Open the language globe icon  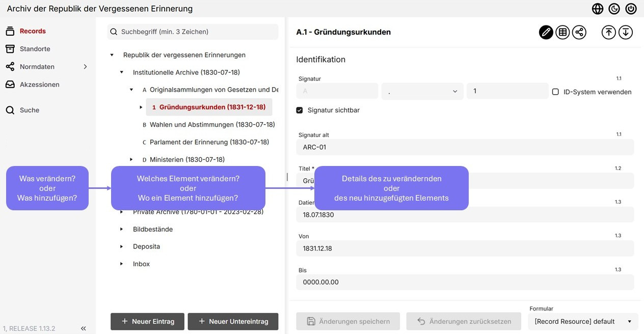[597, 9]
